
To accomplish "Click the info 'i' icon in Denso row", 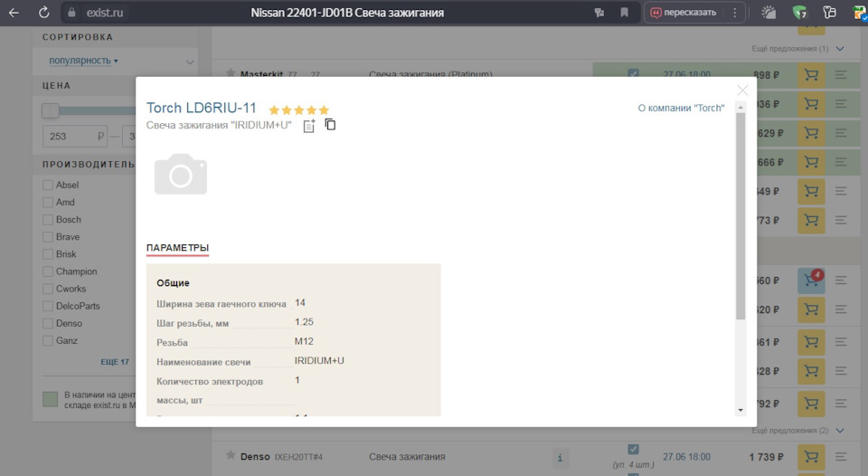I will pyautogui.click(x=560, y=458).
